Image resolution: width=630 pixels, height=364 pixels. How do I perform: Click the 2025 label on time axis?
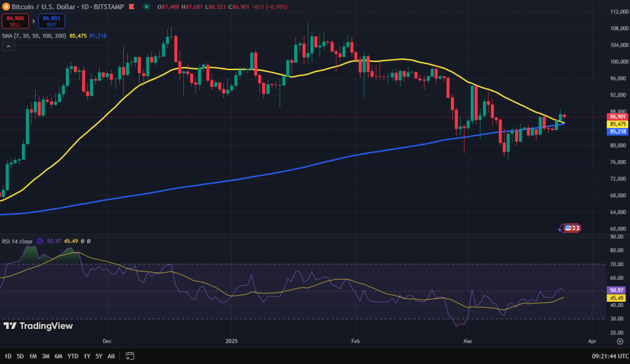pos(231,341)
